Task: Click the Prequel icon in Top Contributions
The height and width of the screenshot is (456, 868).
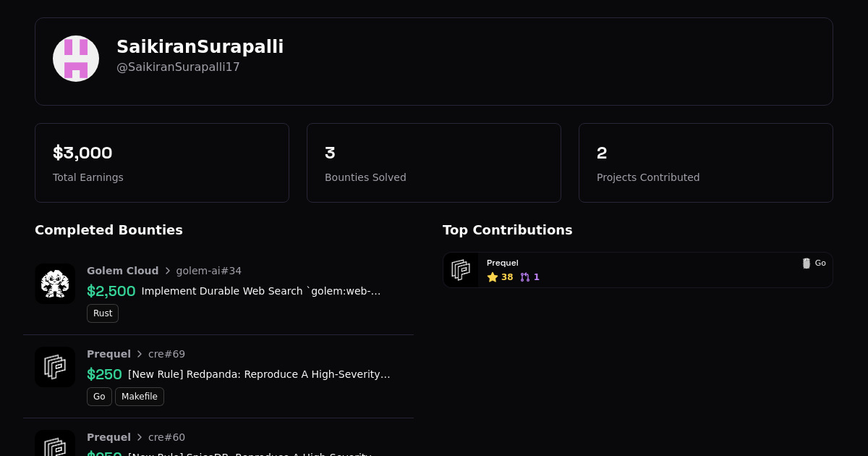Action: pos(461,269)
